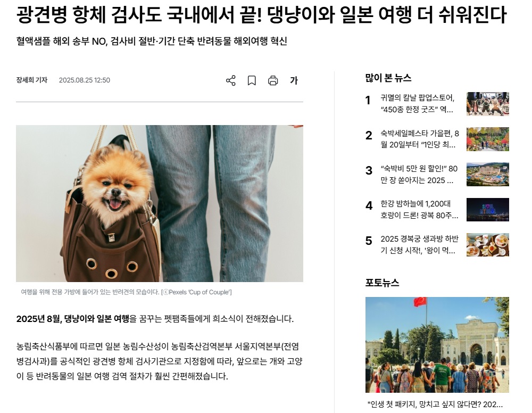
Task: Open the font size '가' control
Action: [294, 80]
